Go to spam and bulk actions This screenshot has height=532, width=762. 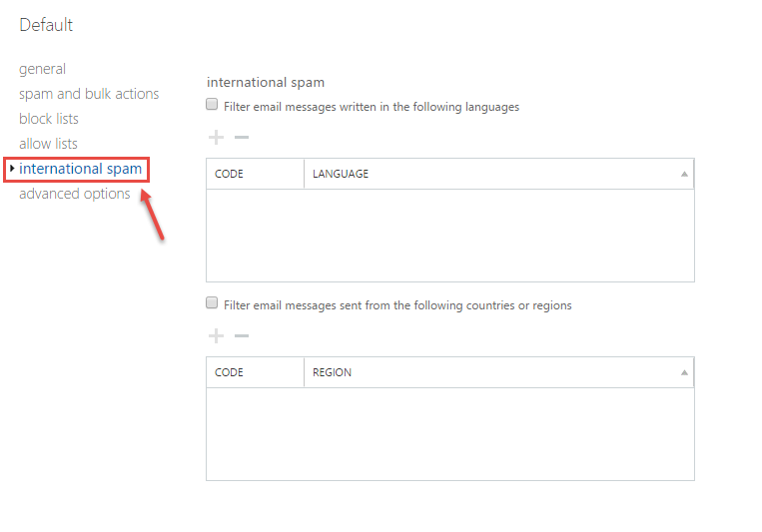pyautogui.click(x=89, y=94)
